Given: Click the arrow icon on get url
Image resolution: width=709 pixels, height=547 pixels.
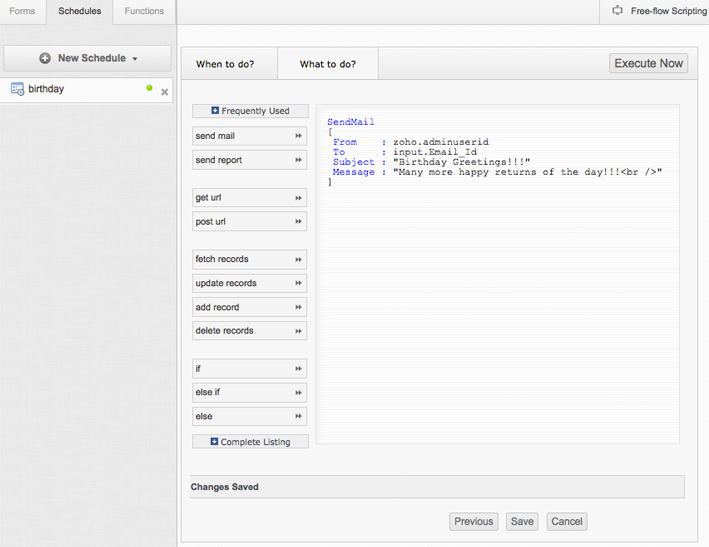Looking at the screenshot, I should click(298, 198).
